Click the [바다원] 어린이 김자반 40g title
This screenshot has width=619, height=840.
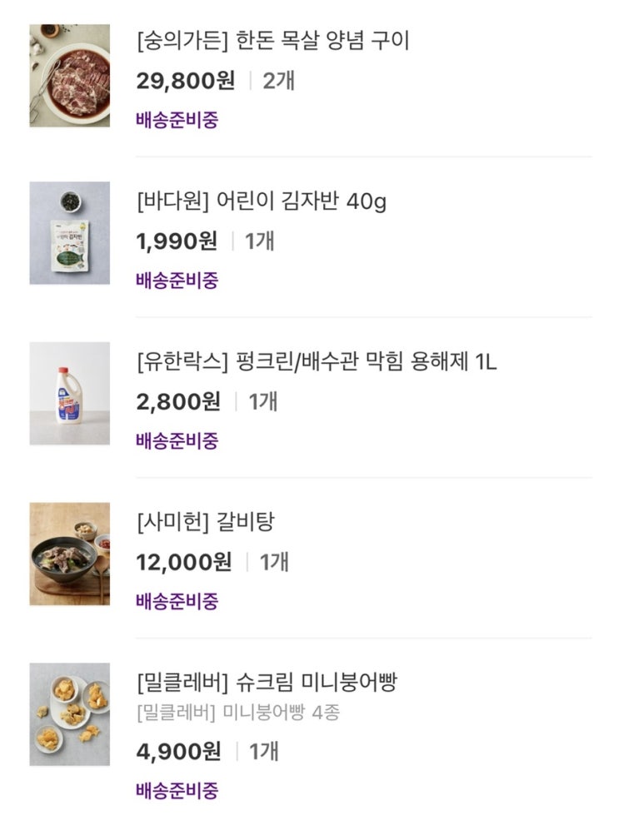[261, 201]
